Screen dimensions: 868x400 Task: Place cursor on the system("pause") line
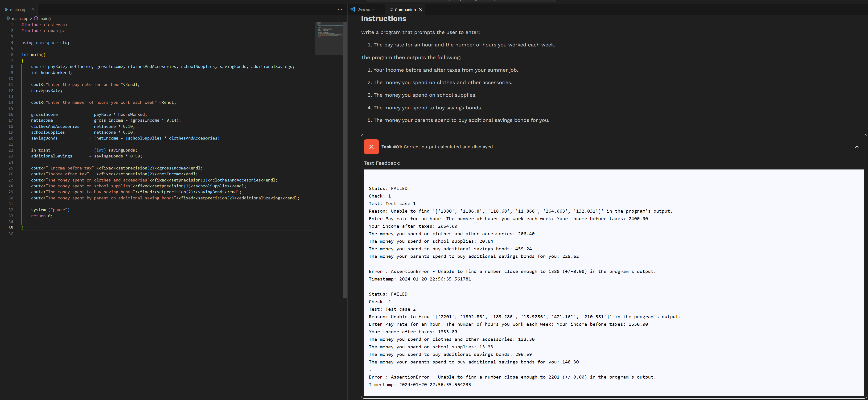pos(50,210)
